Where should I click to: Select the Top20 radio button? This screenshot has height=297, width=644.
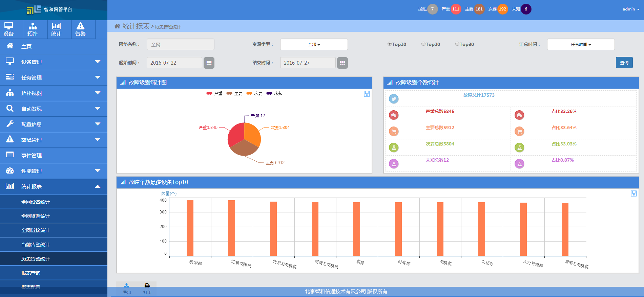pyautogui.click(x=423, y=44)
